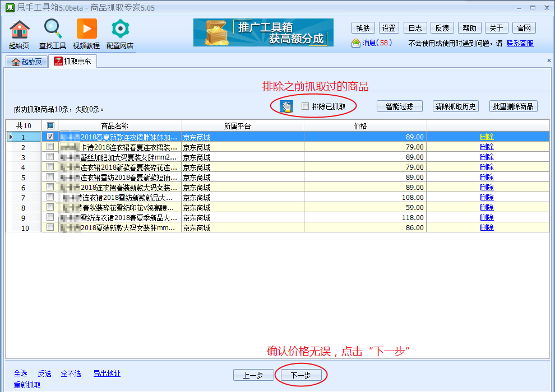Click the app logo in title bar
Image resolution: width=555 pixels, height=392 pixels.
(x=10, y=7)
